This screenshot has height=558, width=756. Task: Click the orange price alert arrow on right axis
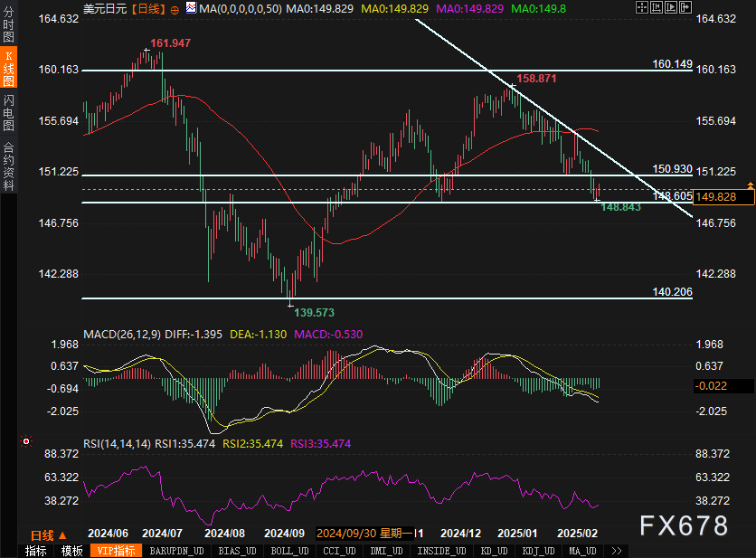click(751, 185)
